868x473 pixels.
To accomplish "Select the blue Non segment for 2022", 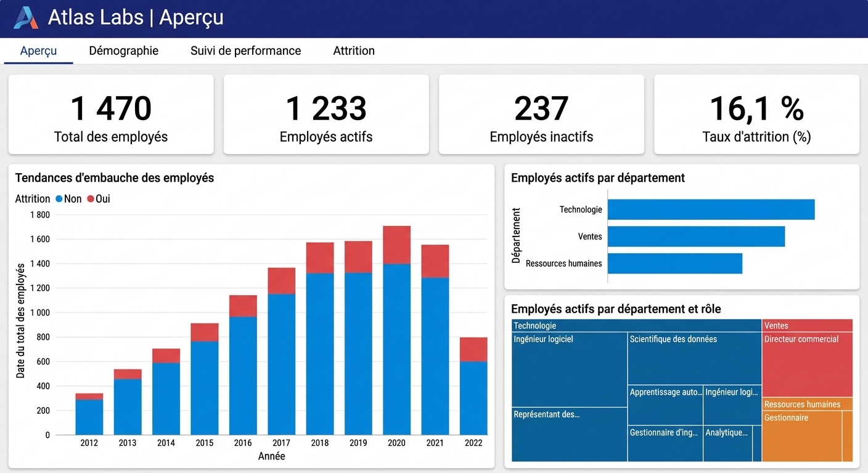I will [x=473, y=398].
